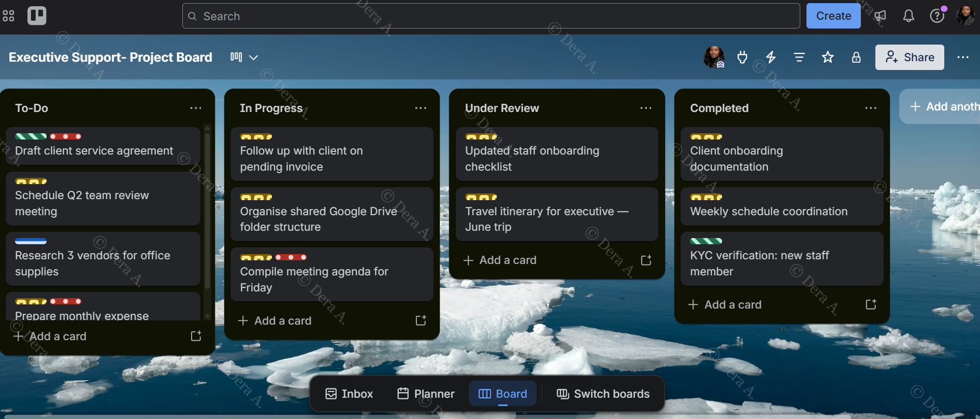This screenshot has width=980, height=419.
Task: Open KYC verification: new staff member card
Action: tap(782, 259)
